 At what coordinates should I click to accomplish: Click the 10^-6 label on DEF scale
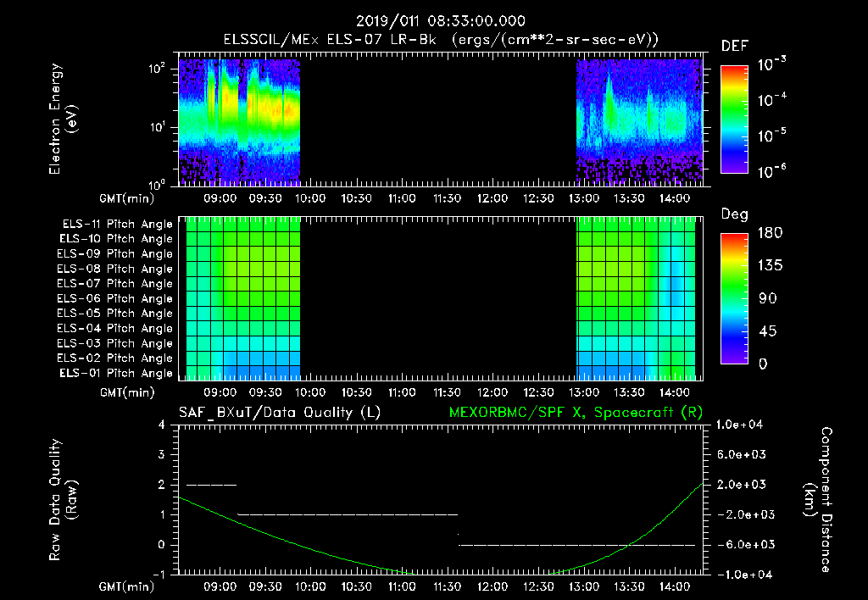click(x=771, y=171)
